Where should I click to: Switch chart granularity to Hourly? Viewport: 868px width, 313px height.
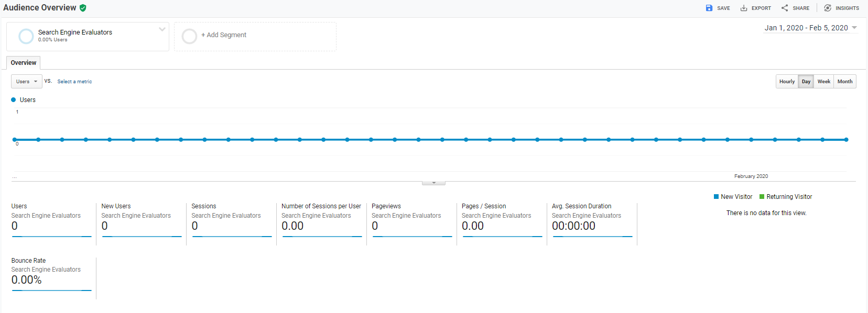pos(787,82)
